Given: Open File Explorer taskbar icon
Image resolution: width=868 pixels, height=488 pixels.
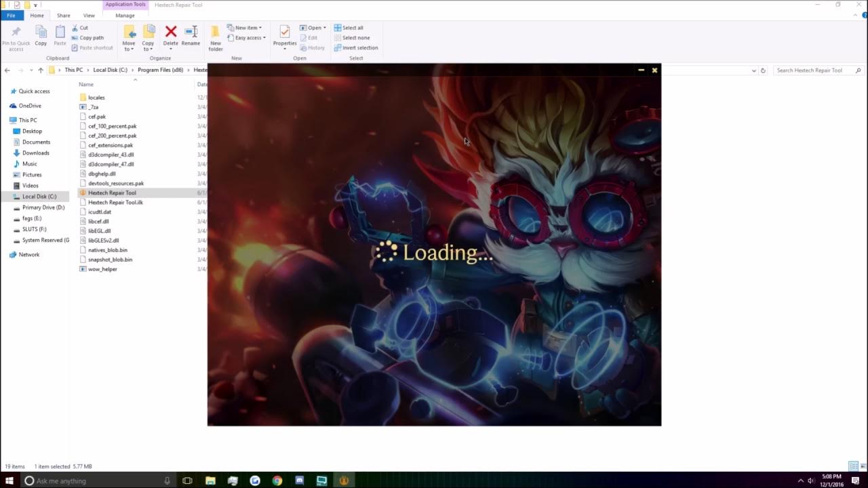Looking at the screenshot, I should (211, 481).
